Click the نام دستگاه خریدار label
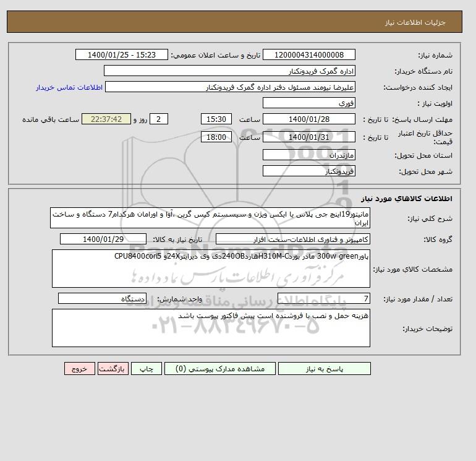Viewport: 476px width, 461px height. point(423,71)
